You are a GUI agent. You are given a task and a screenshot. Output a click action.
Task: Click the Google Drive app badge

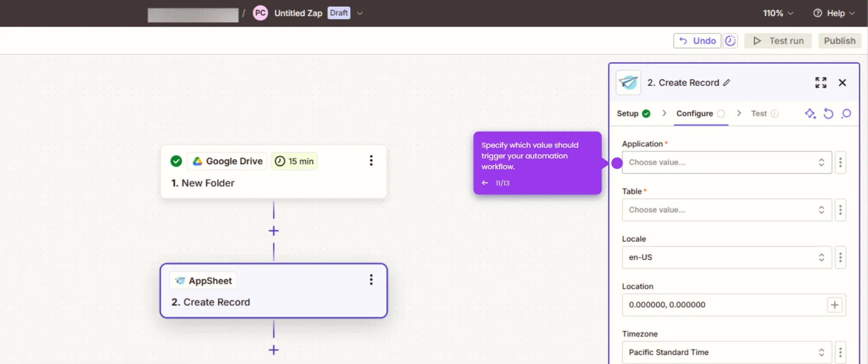[x=227, y=161]
